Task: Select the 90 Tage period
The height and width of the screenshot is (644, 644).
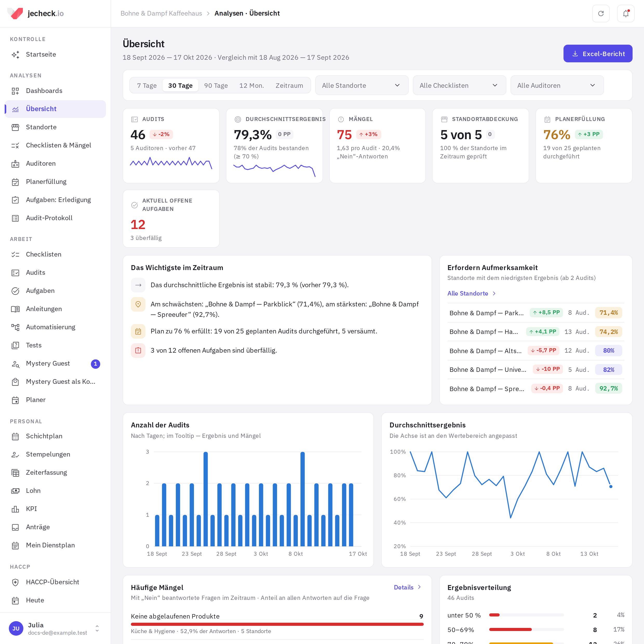Action: 216,85
